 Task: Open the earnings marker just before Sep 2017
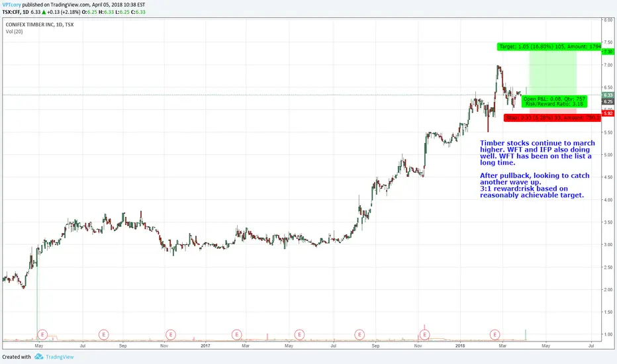pos(359,335)
